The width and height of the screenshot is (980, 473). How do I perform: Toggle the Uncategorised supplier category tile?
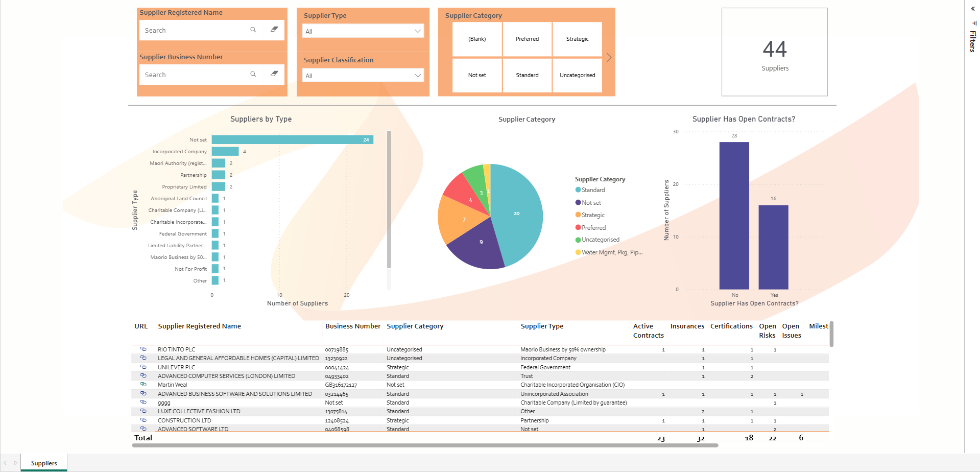(x=577, y=75)
